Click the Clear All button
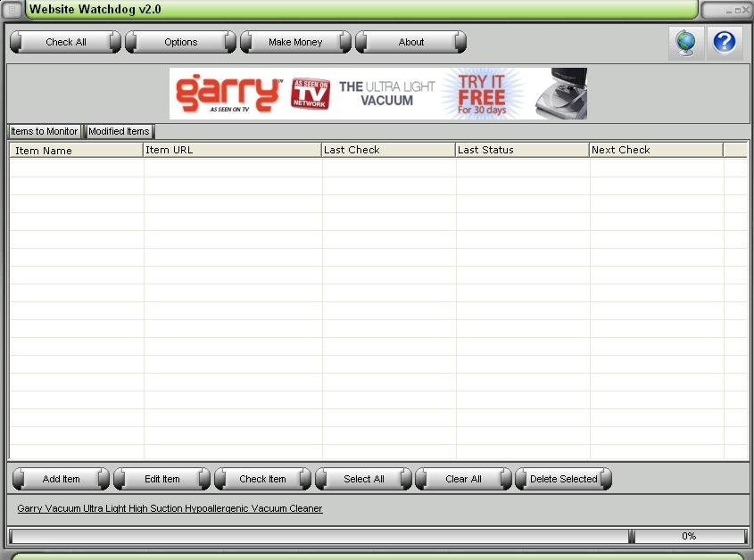The width and height of the screenshot is (754, 560). tap(463, 479)
